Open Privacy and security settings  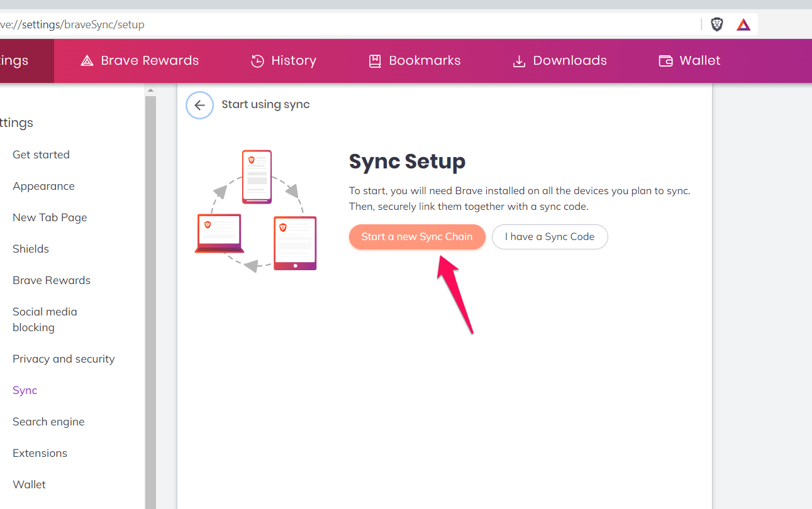(64, 359)
